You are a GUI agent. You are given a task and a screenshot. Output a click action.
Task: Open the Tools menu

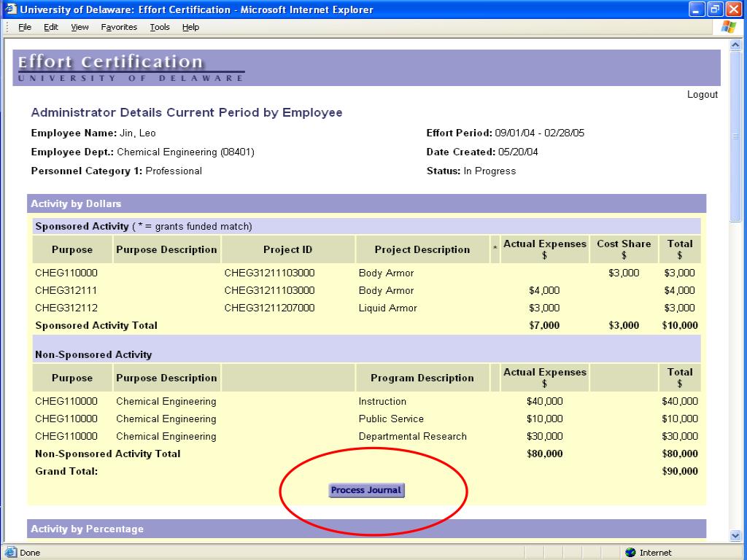click(x=160, y=27)
